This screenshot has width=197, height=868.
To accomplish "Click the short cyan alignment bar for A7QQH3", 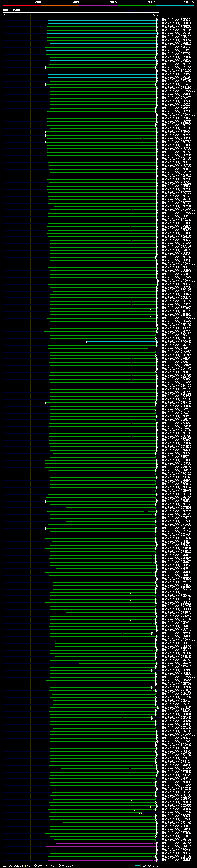I will (122, 342).
